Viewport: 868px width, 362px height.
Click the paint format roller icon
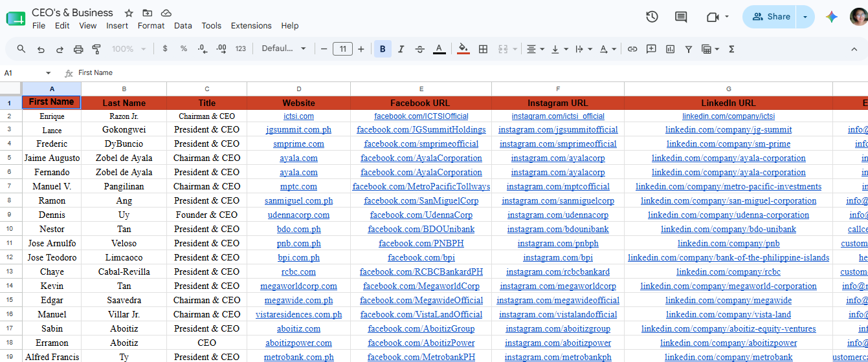click(x=97, y=49)
